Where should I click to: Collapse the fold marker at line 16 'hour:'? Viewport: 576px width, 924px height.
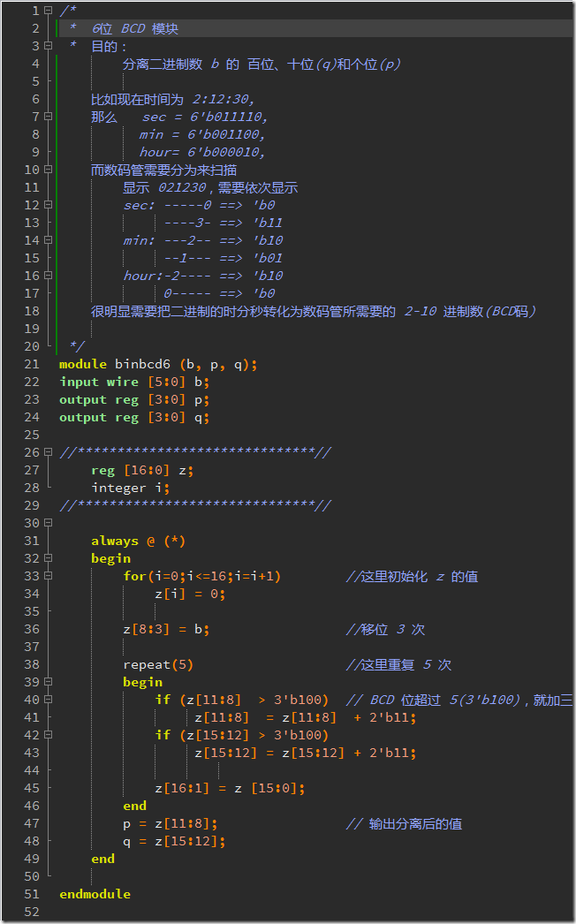click(x=49, y=276)
